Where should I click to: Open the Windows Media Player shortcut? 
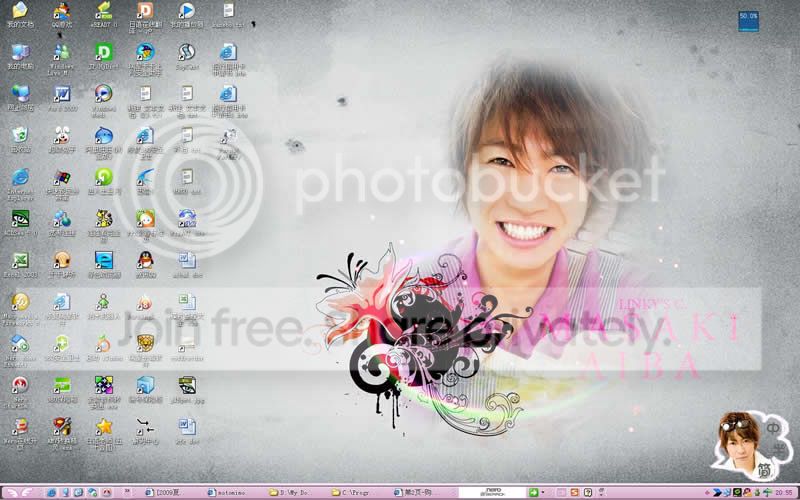coord(103,94)
